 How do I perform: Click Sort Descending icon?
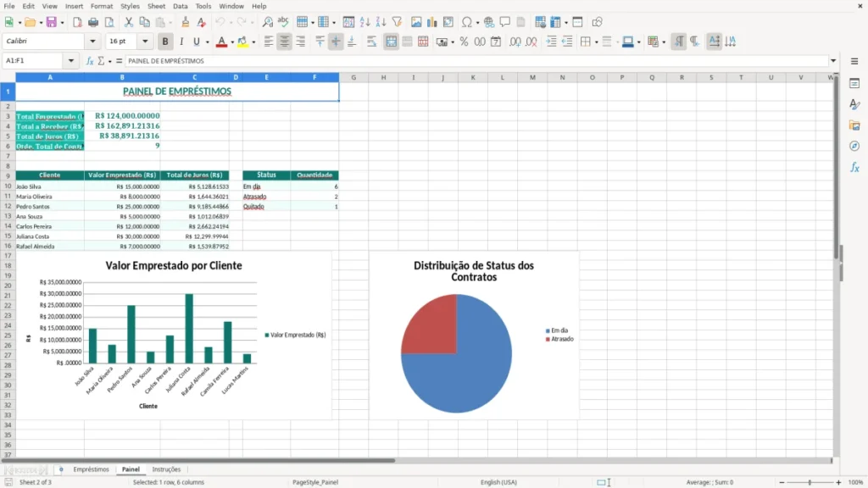(x=381, y=22)
